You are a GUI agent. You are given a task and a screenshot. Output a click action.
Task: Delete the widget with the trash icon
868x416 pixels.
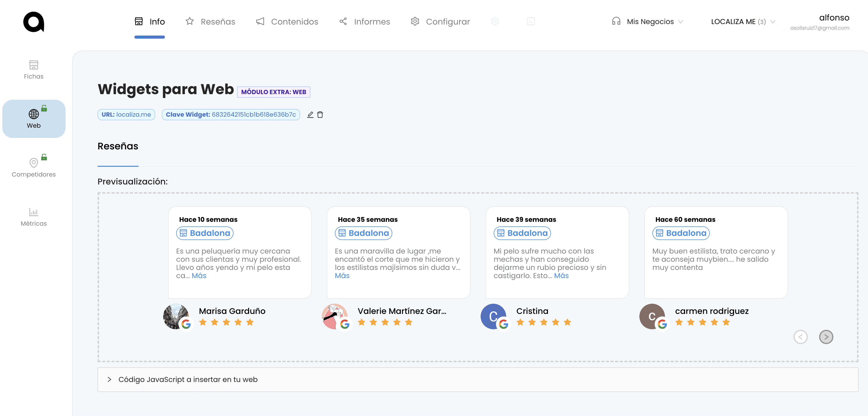(x=320, y=115)
